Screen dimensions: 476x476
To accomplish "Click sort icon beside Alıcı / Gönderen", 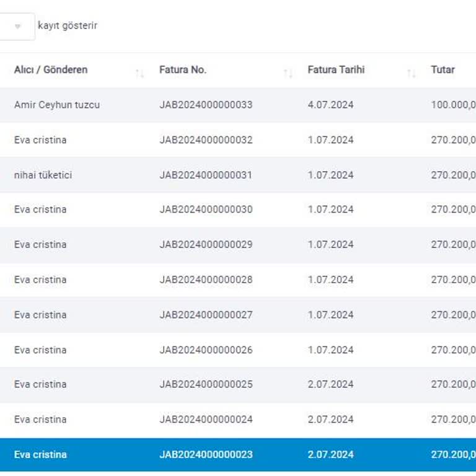I will pyautogui.click(x=139, y=74).
